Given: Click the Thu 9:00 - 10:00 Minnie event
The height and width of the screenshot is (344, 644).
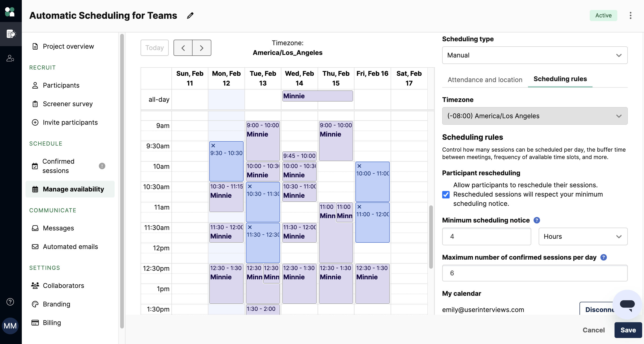Looking at the screenshot, I should click(335, 141).
